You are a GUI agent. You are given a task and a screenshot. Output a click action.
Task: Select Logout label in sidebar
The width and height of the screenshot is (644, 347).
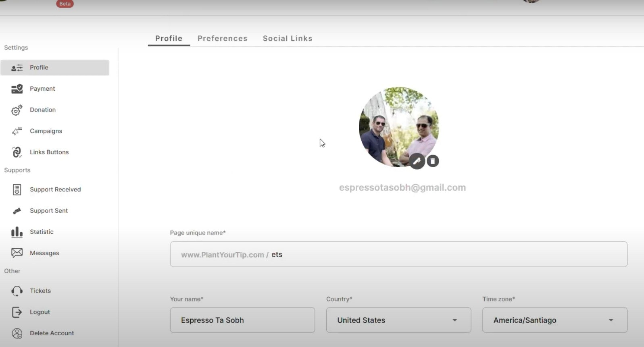coord(40,312)
